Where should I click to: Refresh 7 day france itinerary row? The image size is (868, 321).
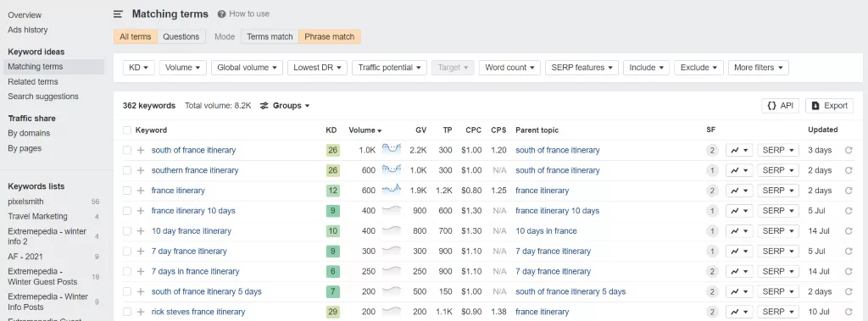tap(848, 252)
